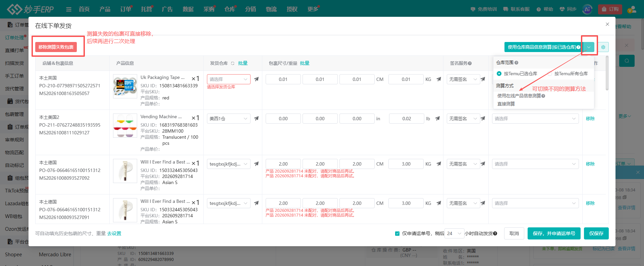This screenshot has width=644, height=266.
Task: Click the refresh icon next to 发货仓库 header
Action: click(232, 63)
